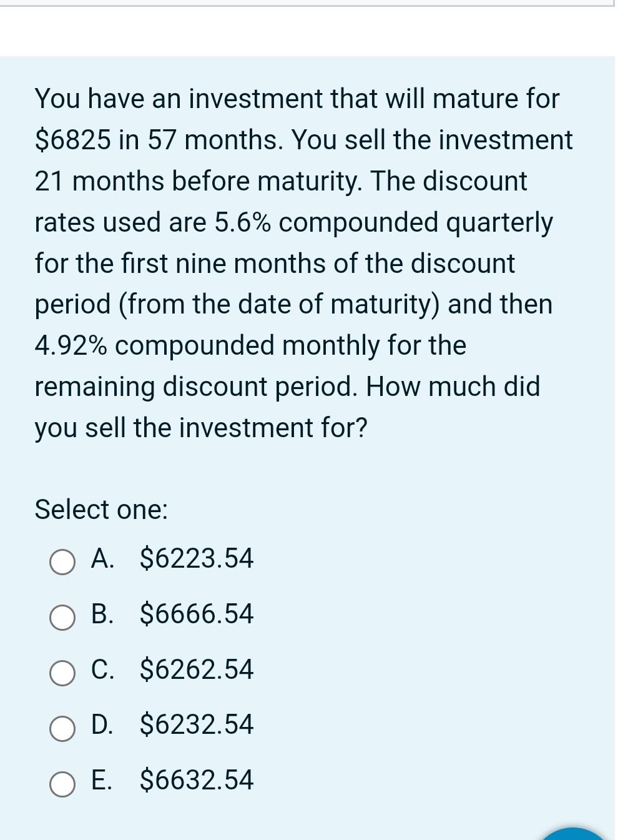Click the $6262.54 answer text
The height and width of the screenshot is (840, 643).
click(x=197, y=670)
